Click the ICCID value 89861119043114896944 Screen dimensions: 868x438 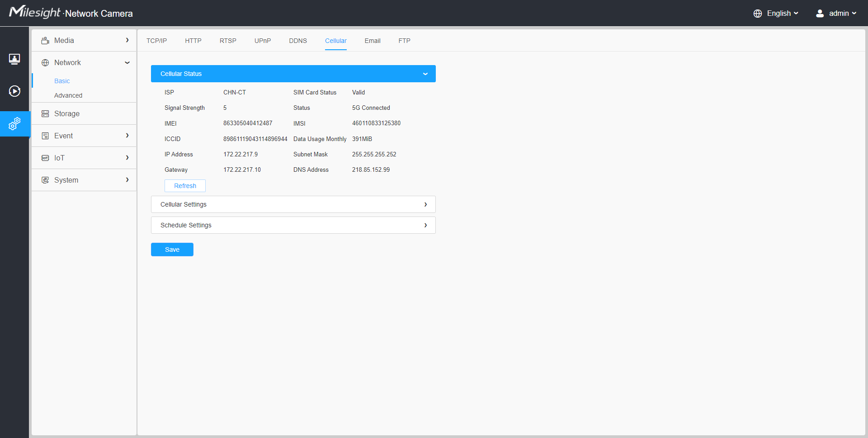point(255,139)
